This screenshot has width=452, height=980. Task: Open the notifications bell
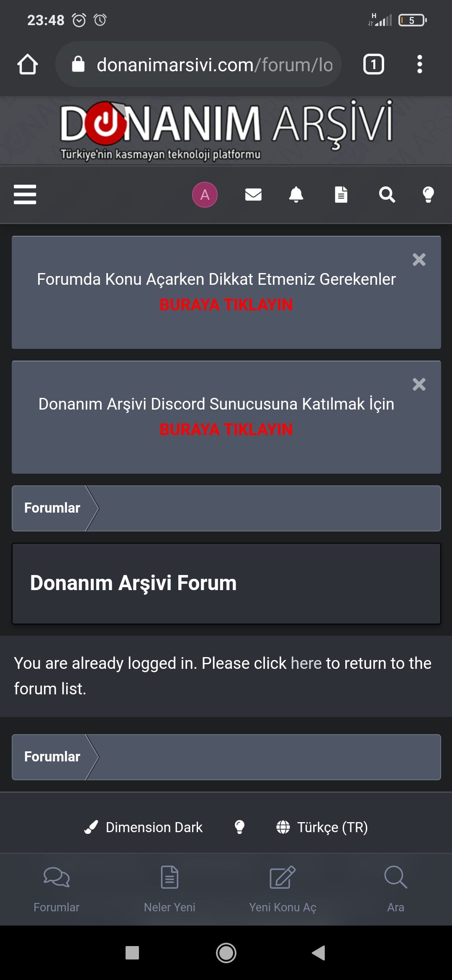click(296, 194)
